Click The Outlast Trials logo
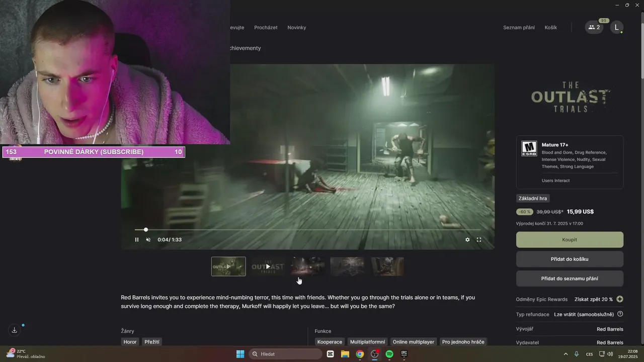Viewport: 644px width, 362px height. 570,98
